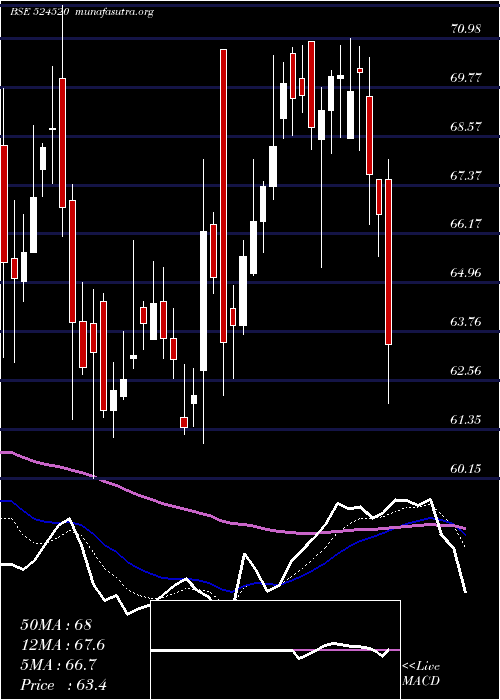Image resolution: width=500 pixels, height=700 pixels.
Task: Select the 63.76 price axis label
Action: pyautogui.click(x=466, y=321)
